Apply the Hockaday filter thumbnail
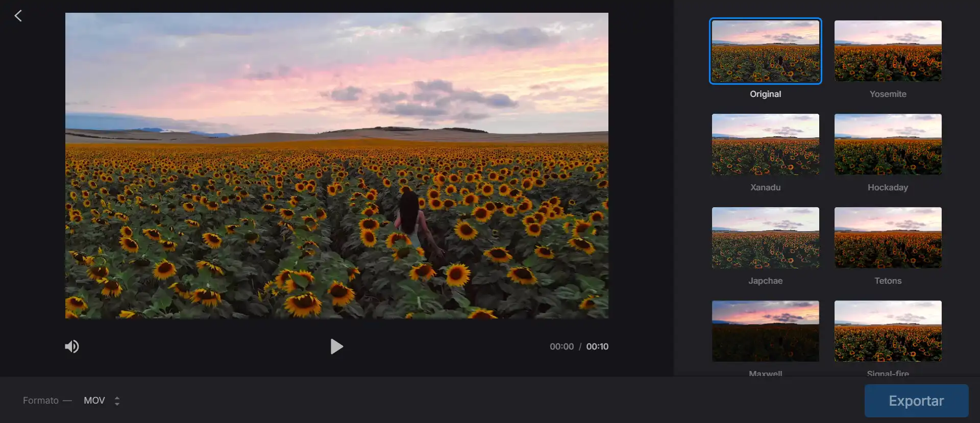Screen dimensions: 980x423 [888, 144]
